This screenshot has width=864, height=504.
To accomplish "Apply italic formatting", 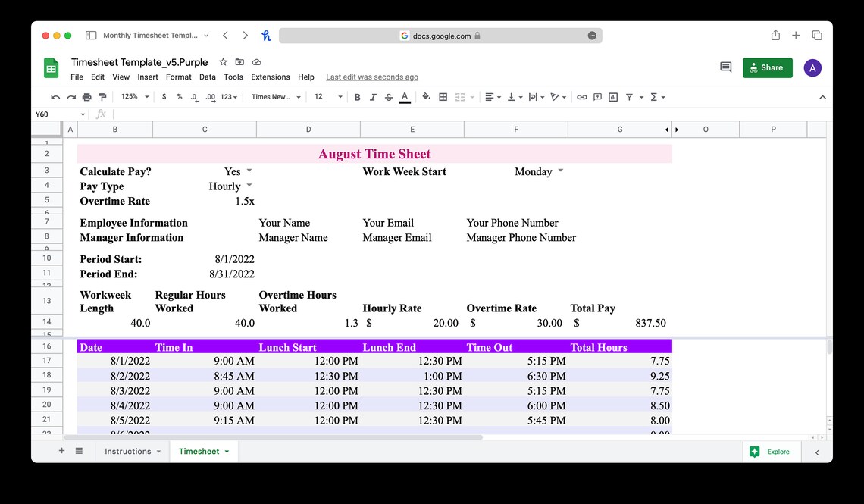I will (373, 96).
